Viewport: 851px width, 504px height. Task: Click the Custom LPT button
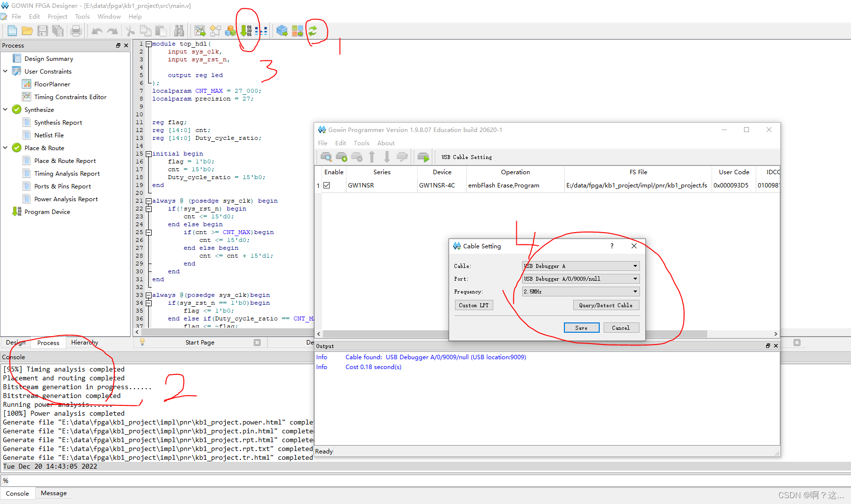(x=474, y=305)
